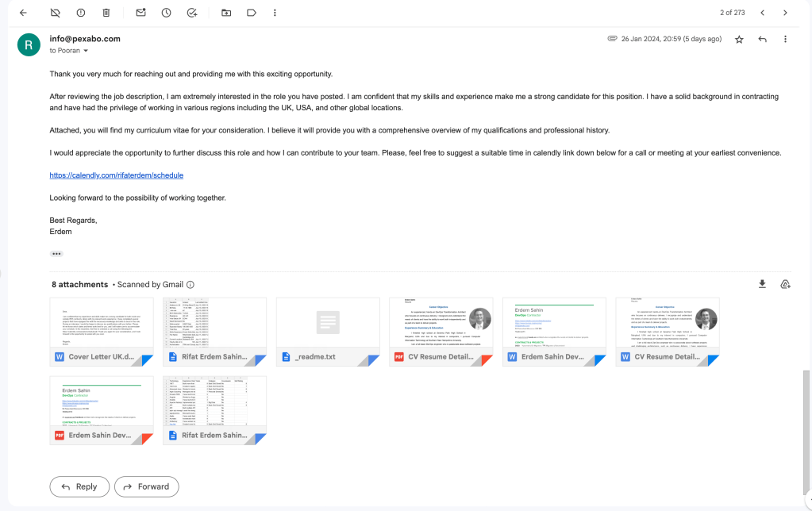Open Cover Letter UK.d... attachment
The height and width of the screenshot is (511, 812).
pos(102,332)
